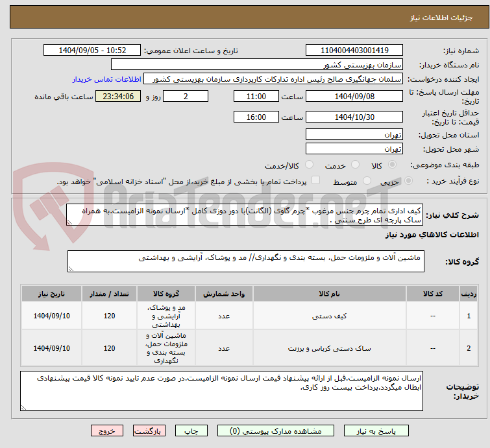Click the شماره نیاز number field
The height and width of the screenshot is (448, 490).
pyautogui.click(x=355, y=51)
